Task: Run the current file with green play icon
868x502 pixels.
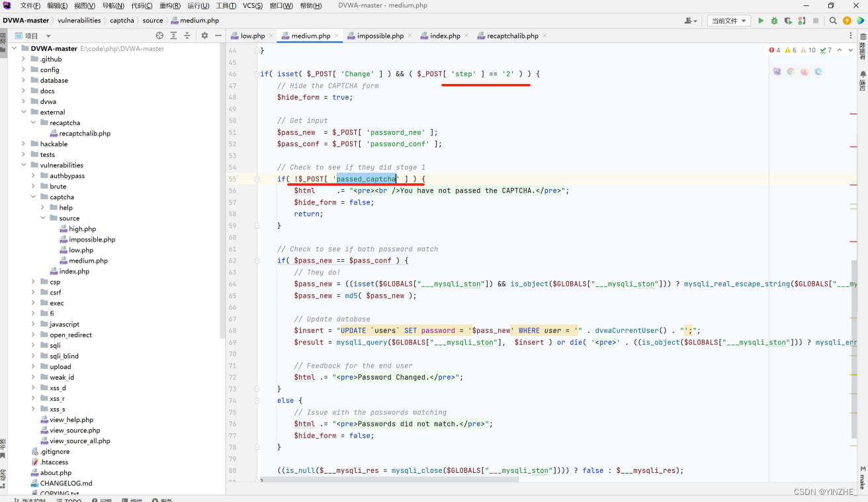Action: (x=761, y=21)
